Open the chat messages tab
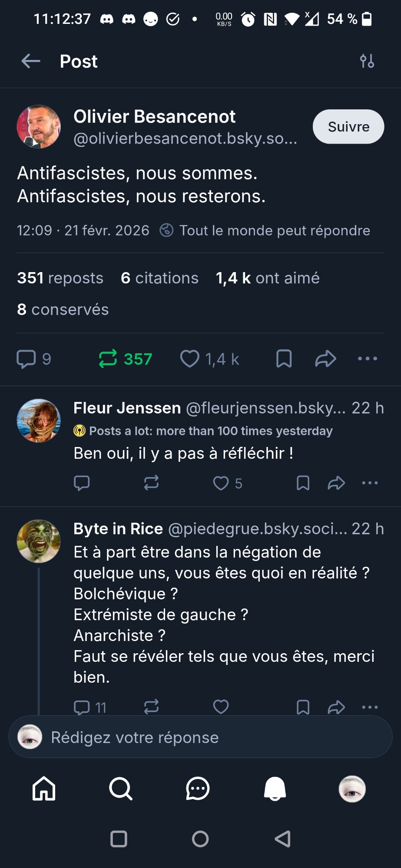This screenshot has height=868, width=401. [198, 789]
